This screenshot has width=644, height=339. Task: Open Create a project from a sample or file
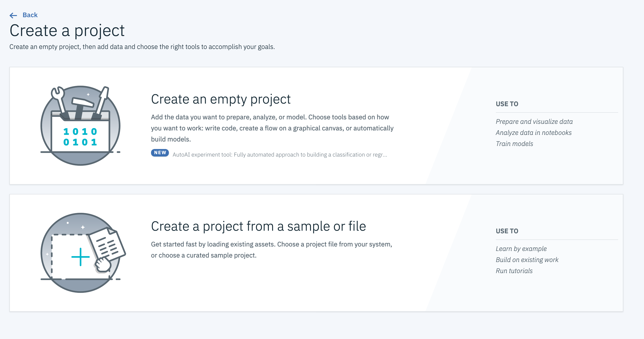(x=258, y=226)
